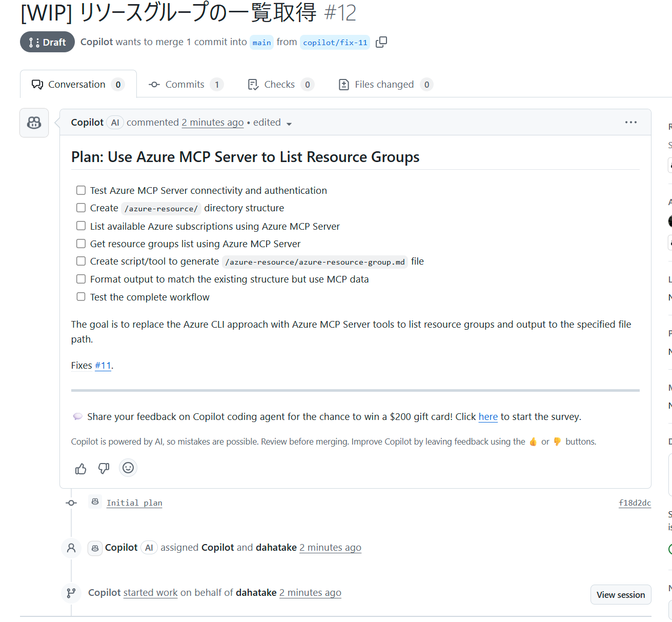The image size is (672, 622).
Task: Switch to the Files changed tab
Action: (x=384, y=84)
